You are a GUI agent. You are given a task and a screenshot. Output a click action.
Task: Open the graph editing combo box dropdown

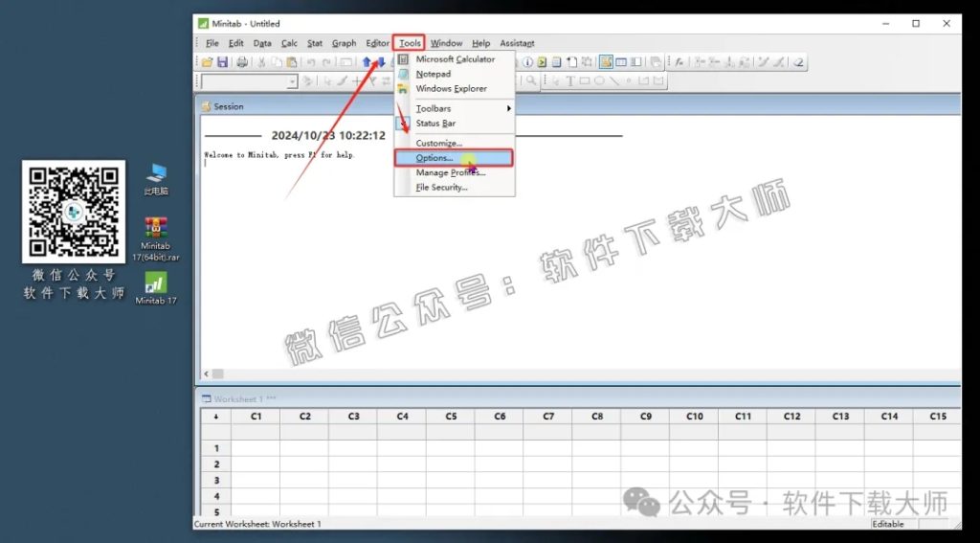(x=292, y=81)
